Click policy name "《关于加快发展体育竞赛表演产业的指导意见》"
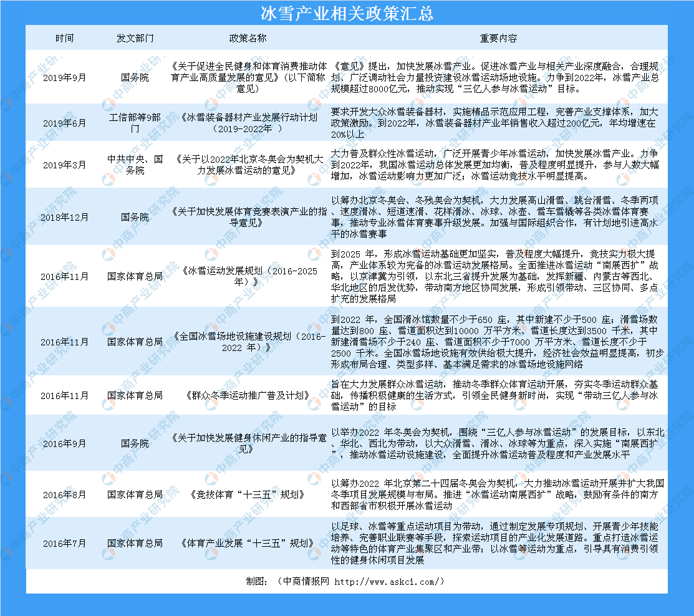 [x=248, y=217]
